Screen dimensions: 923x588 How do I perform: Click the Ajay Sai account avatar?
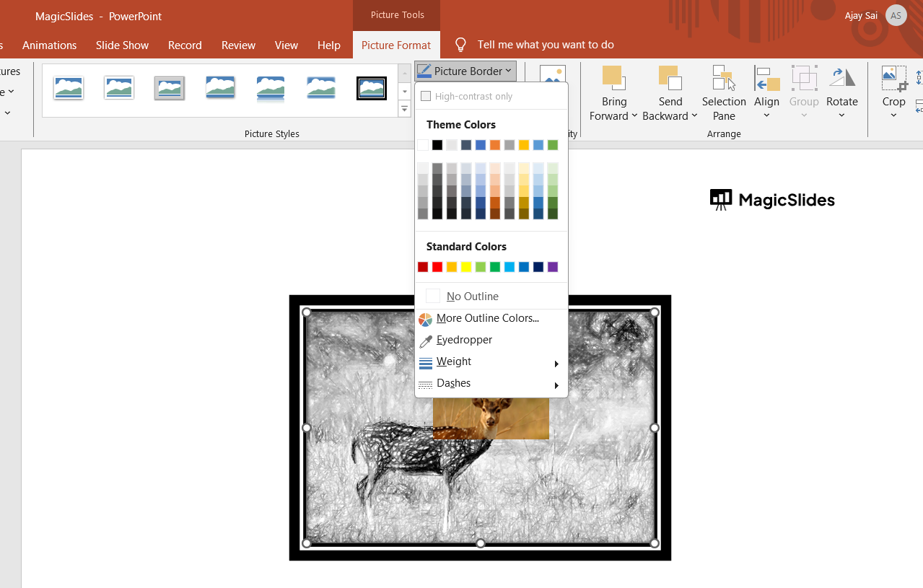pyautogui.click(x=896, y=15)
